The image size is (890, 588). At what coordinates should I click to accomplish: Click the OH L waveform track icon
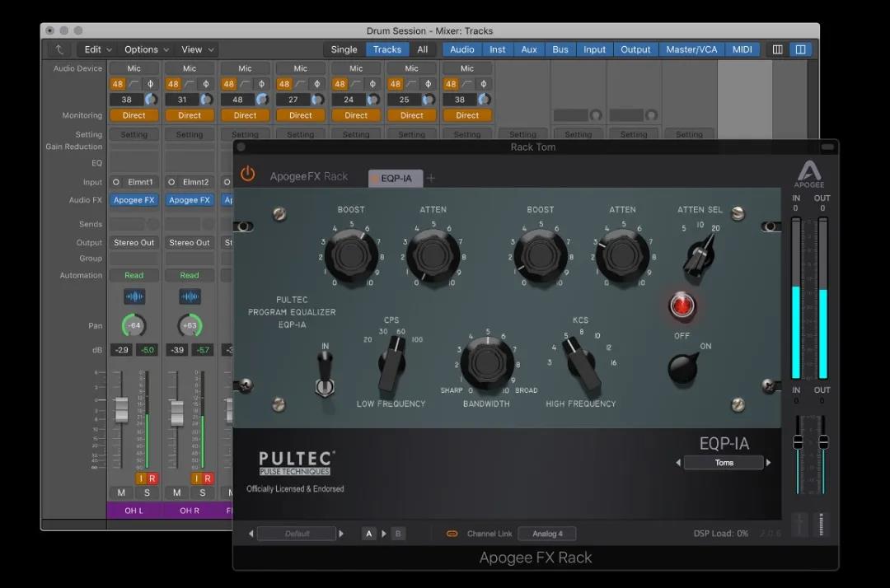tap(134, 296)
